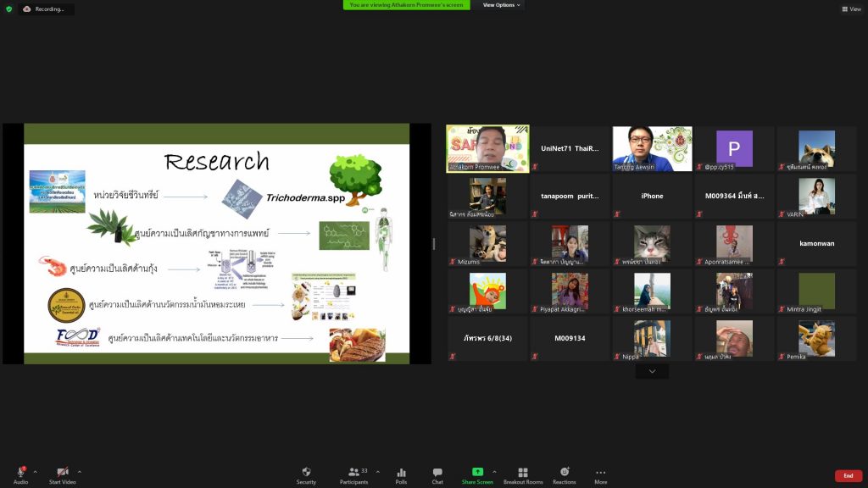Viewport: 868px width, 488px height.
Task: Open the Reactions menu
Action: pos(564,474)
